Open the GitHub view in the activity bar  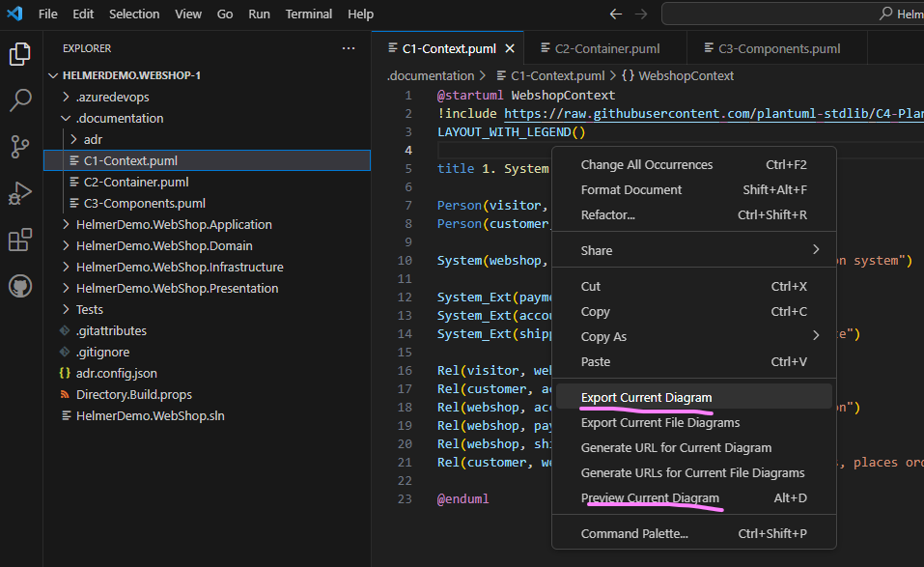pyautogui.click(x=20, y=284)
